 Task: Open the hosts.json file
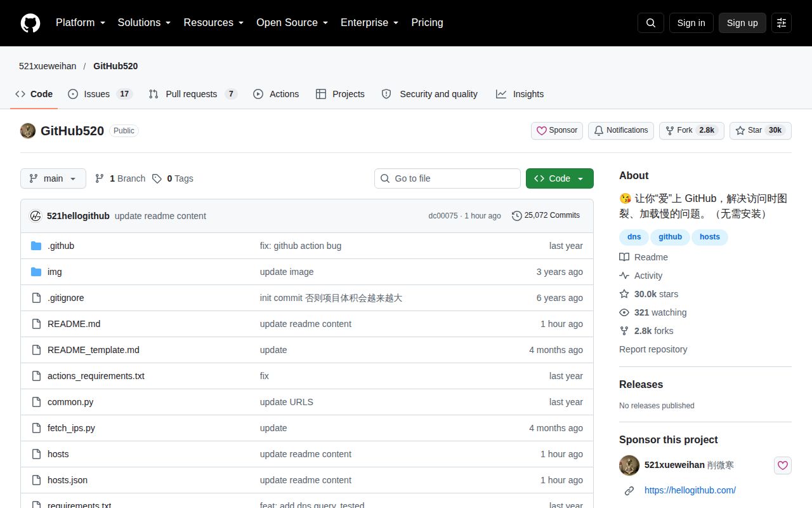pyautogui.click(x=67, y=480)
